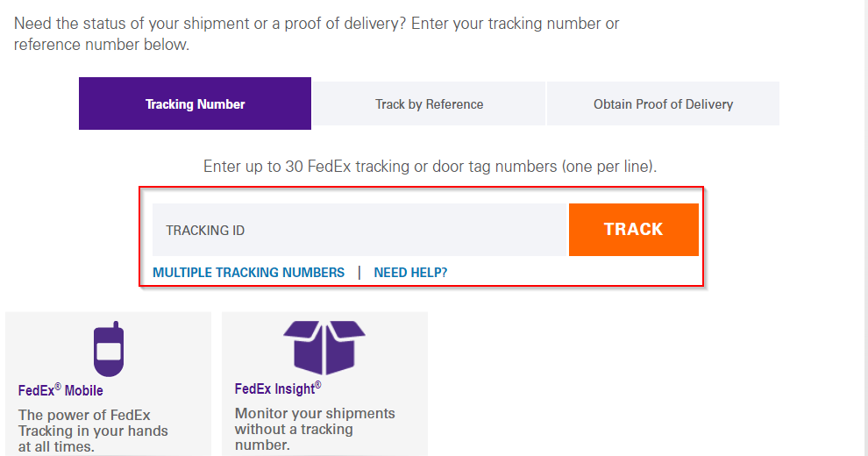Image resolution: width=868 pixels, height=456 pixels.
Task: Open the FedEx Mobile heading link
Action: [60, 390]
